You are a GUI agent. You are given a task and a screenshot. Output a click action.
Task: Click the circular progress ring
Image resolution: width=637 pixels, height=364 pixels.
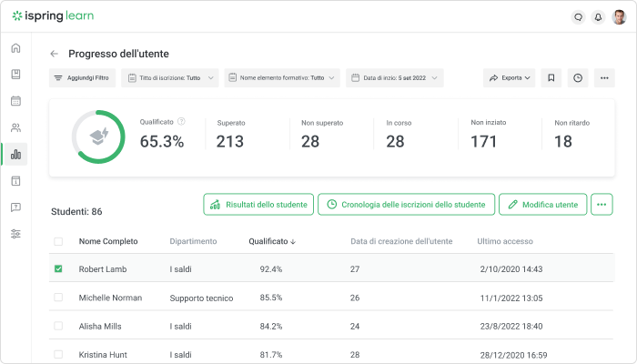click(98, 136)
